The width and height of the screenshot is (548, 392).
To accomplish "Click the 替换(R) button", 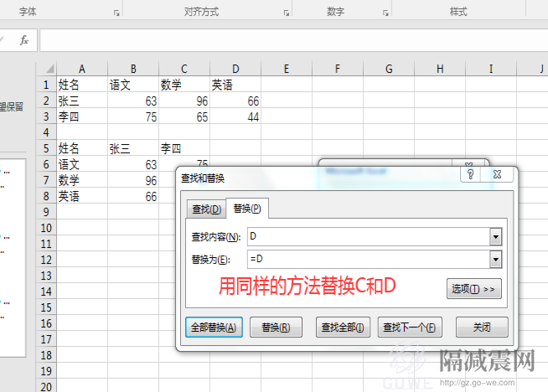I will click(276, 328).
